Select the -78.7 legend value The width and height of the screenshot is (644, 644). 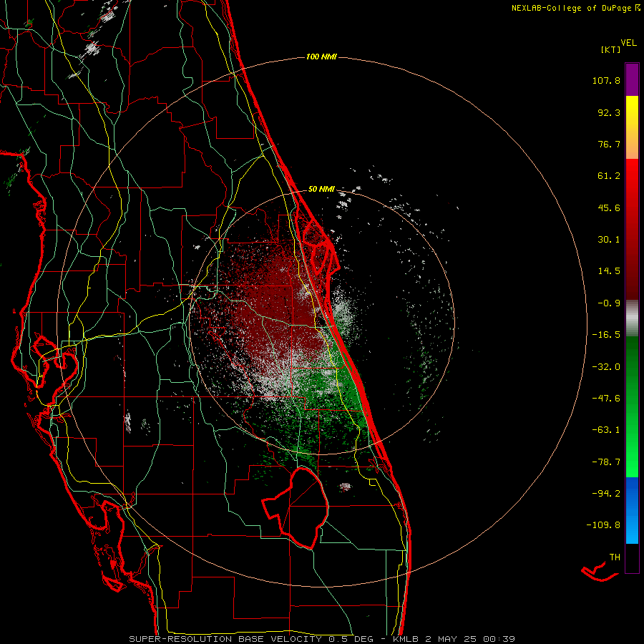coord(606,462)
